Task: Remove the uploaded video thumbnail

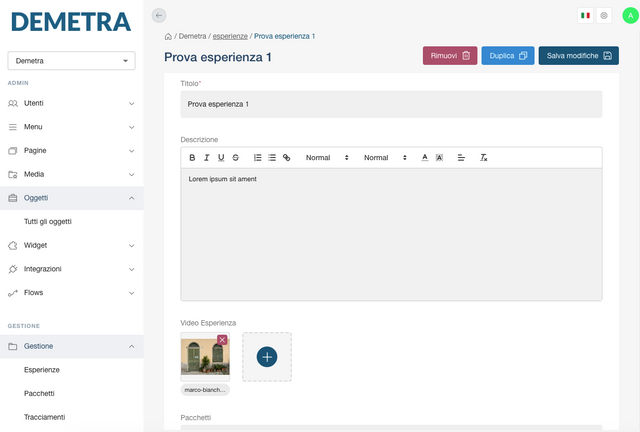Action: pyautogui.click(x=222, y=340)
